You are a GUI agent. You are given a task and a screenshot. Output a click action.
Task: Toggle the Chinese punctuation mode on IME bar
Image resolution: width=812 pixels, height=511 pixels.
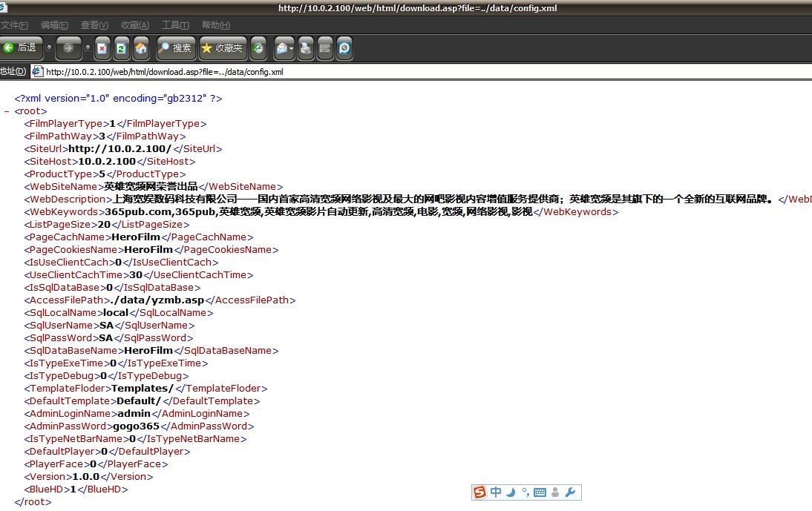525,492
